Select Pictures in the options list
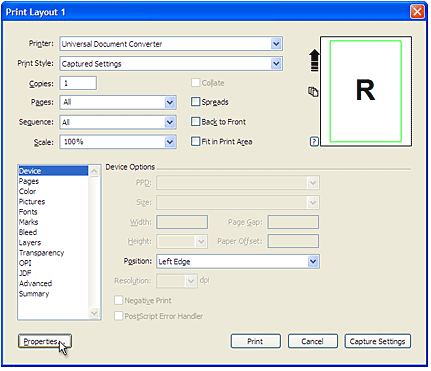The width and height of the screenshot is (431, 371). click(x=53, y=202)
